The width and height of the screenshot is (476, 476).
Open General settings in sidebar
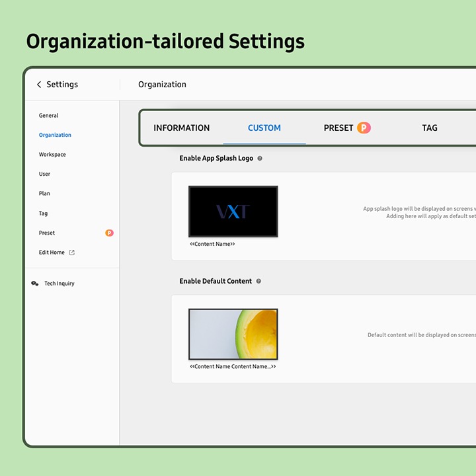[x=48, y=116]
